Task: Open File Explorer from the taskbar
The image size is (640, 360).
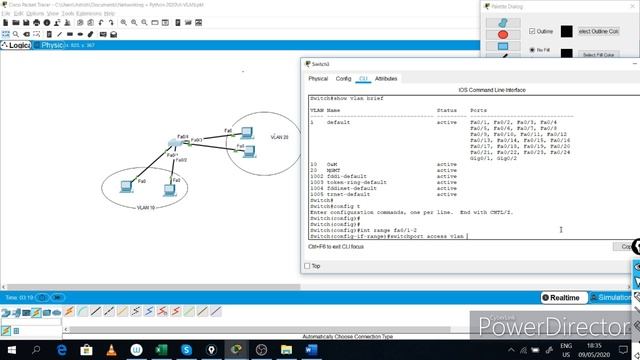Action: (x=286, y=350)
